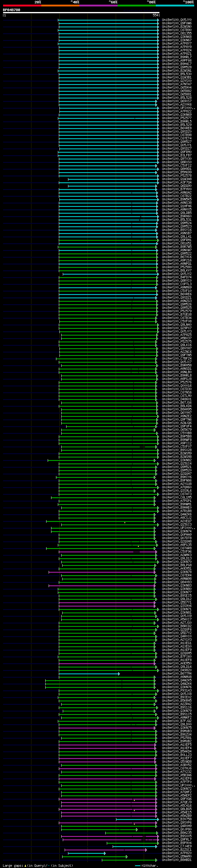The image size is (197, 868).
Task: Open hit UniRef100_B2WSN0
Action: pos(177,26)
